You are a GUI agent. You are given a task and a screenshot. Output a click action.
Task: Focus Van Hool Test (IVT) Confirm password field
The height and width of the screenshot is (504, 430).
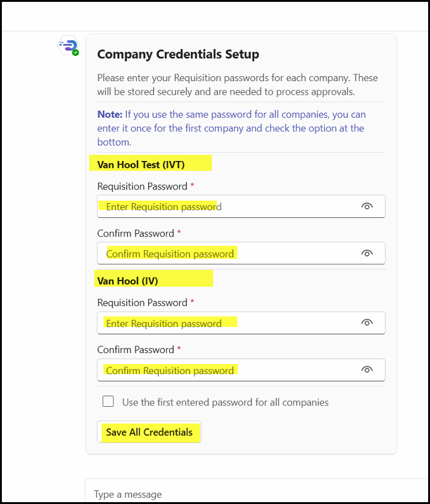pos(229,253)
